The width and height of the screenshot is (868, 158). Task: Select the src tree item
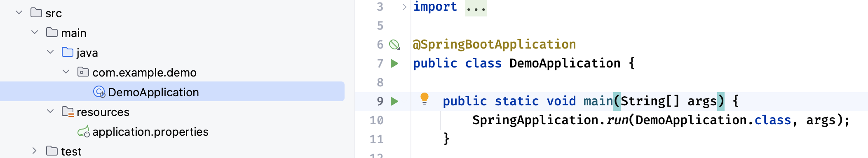[x=54, y=14]
